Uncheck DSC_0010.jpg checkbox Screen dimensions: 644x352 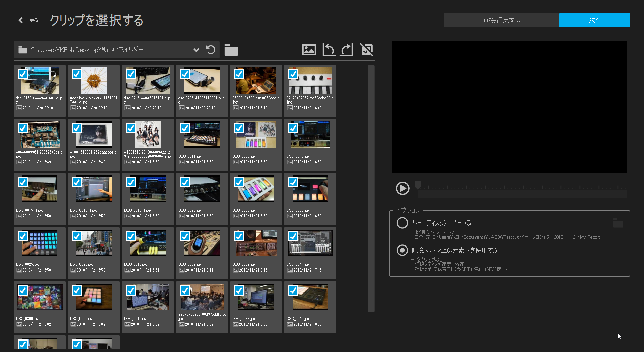293,290
